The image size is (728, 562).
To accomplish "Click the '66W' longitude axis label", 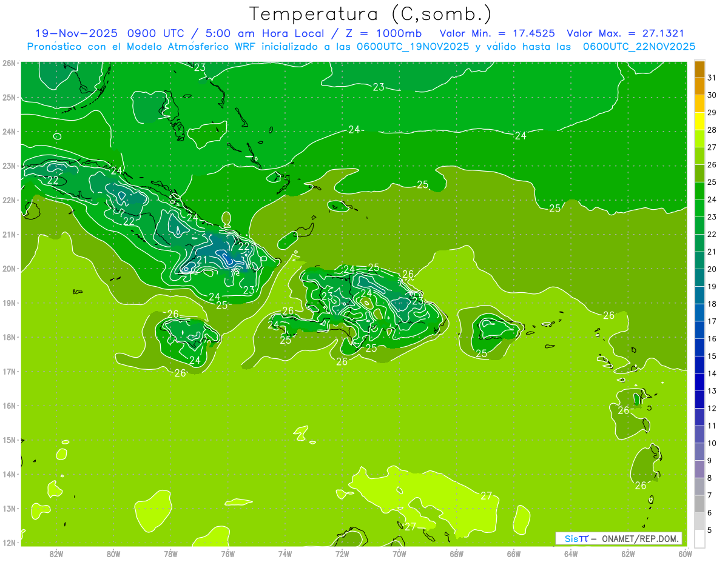I will click(514, 554).
